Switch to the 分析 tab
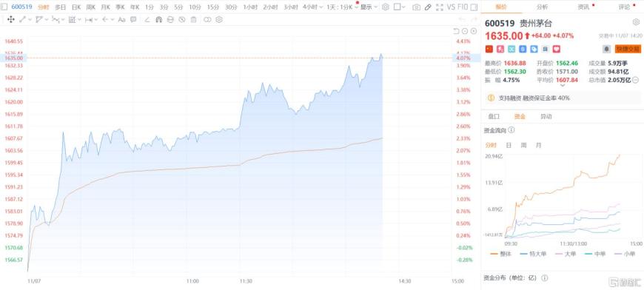Viewport: 644px width, 290px height. [542, 7]
